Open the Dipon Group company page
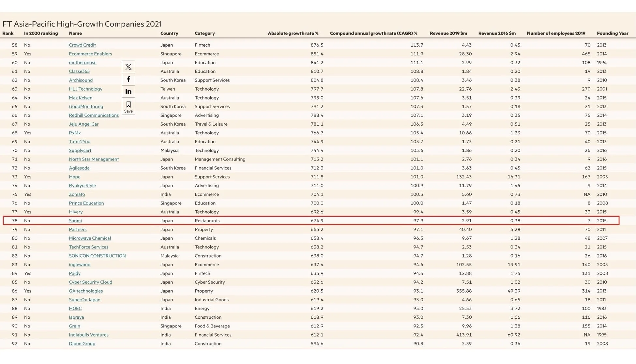 pos(82,343)
